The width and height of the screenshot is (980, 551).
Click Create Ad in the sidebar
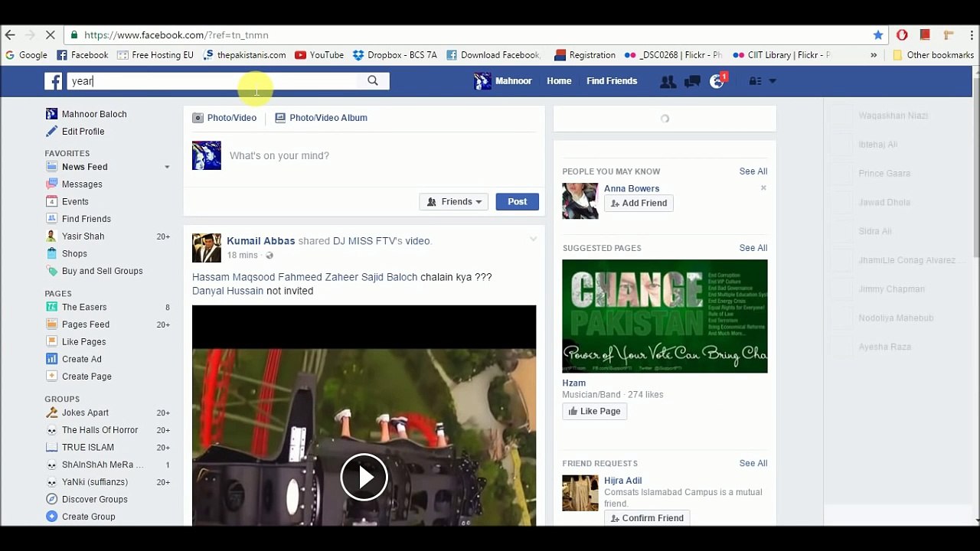81,359
